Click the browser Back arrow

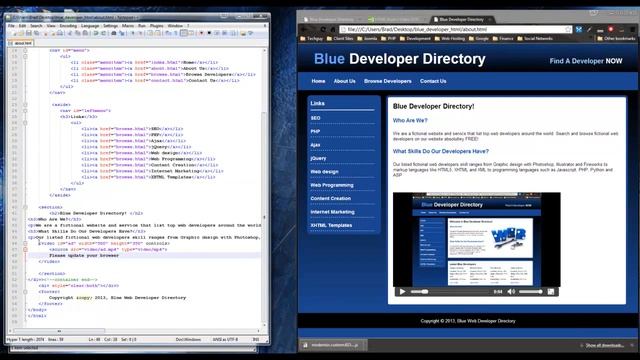[304, 29]
